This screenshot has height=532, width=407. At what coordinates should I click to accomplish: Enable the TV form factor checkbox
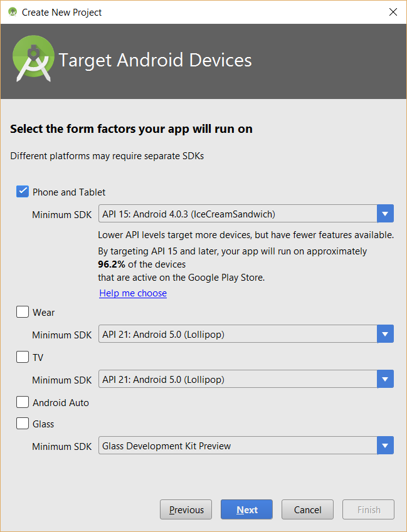tap(23, 357)
